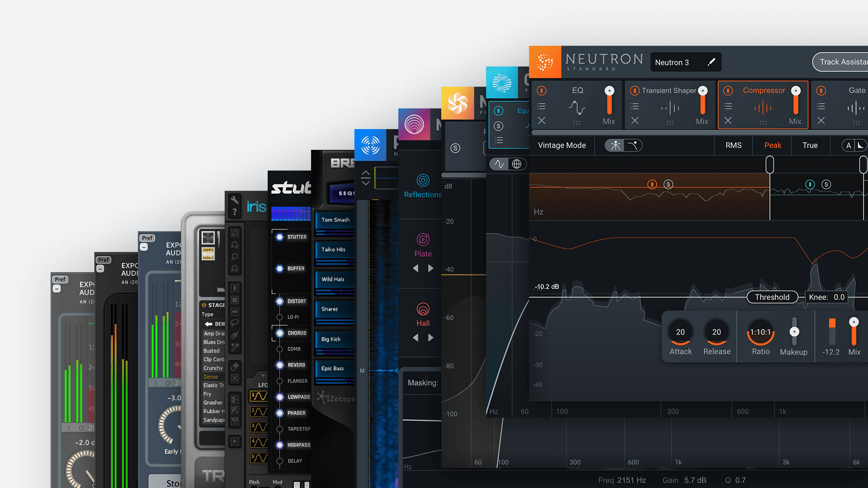The width and height of the screenshot is (868, 488).
Task: Click the back arrow beside DEN in Trash
Action: tap(208, 324)
